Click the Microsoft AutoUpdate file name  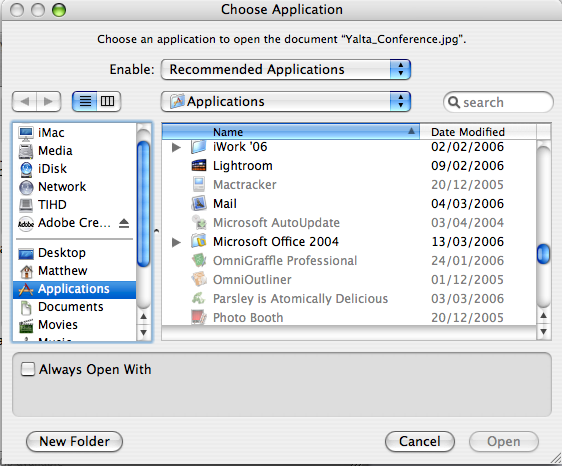[x=276, y=223]
